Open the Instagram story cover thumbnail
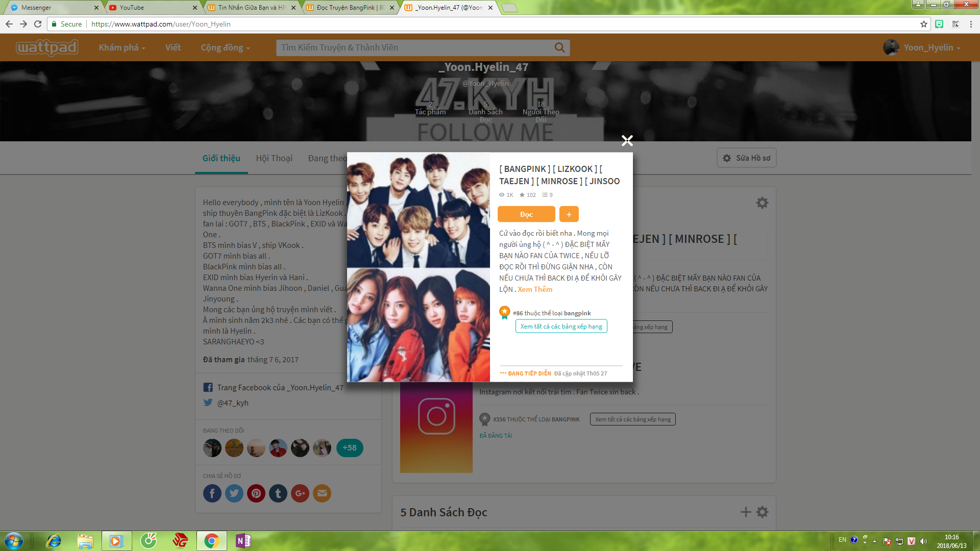 click(436, 427)
